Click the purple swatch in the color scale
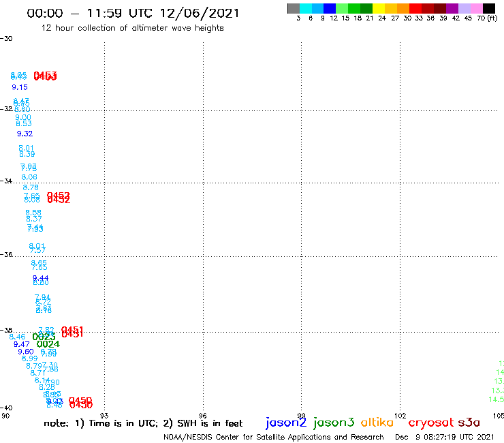504x443 pixels. (452, 8)
